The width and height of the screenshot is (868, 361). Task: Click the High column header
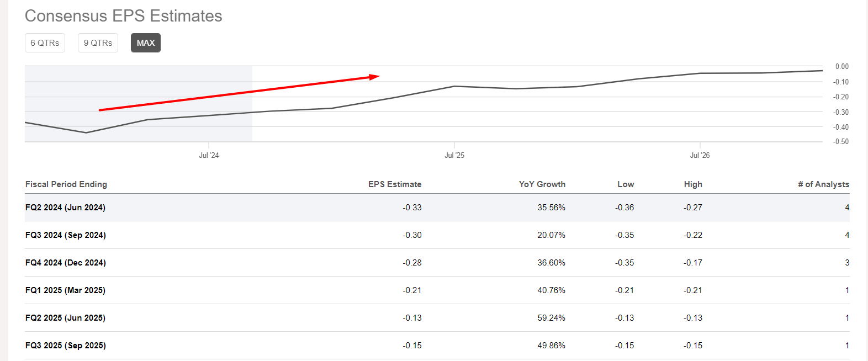point(693,184)
